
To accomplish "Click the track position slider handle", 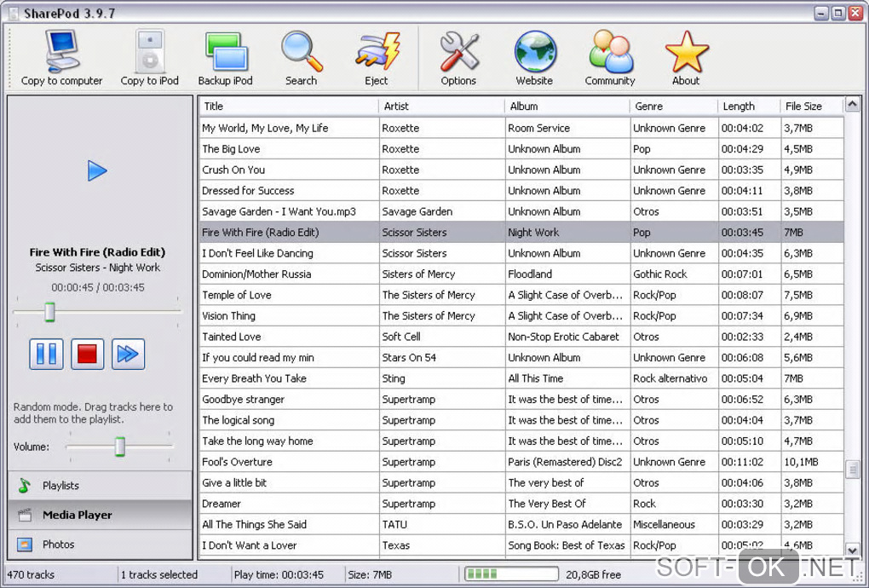I will click(50, 312).
